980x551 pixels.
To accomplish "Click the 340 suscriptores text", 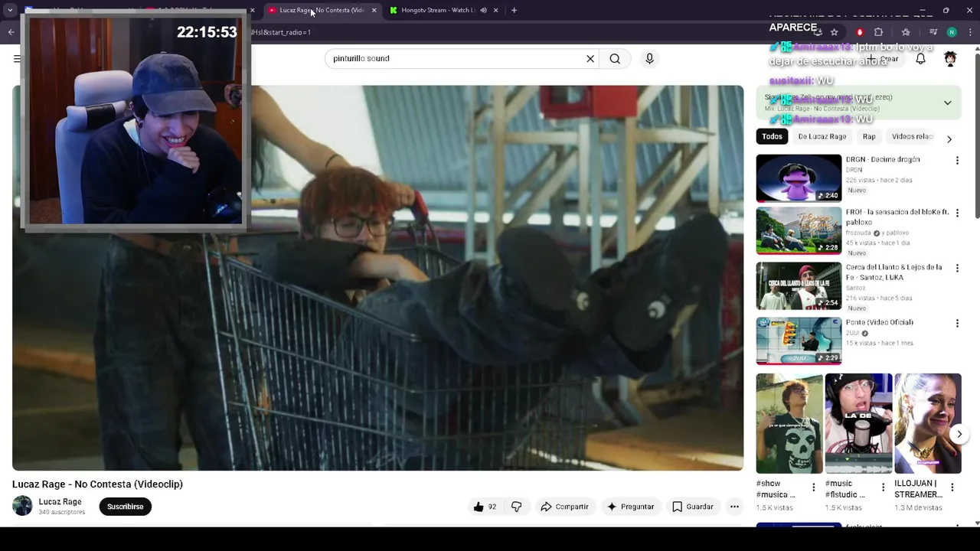I will point(62,512).
